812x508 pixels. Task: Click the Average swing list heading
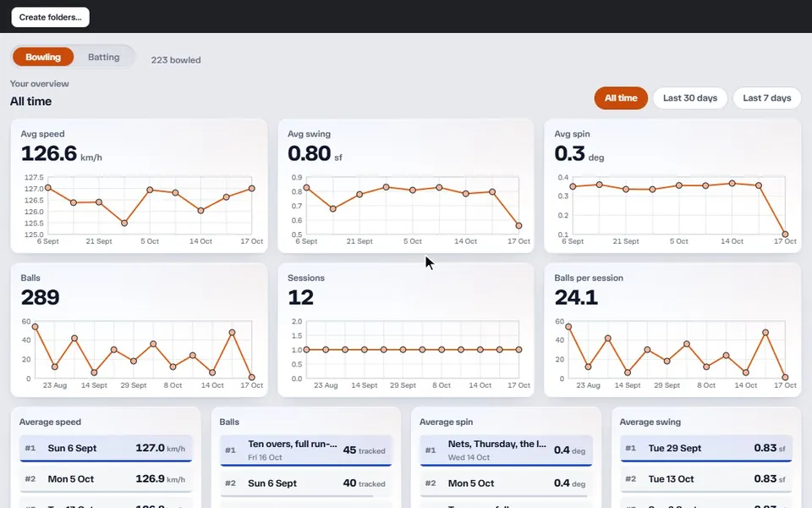click(650, 422)
